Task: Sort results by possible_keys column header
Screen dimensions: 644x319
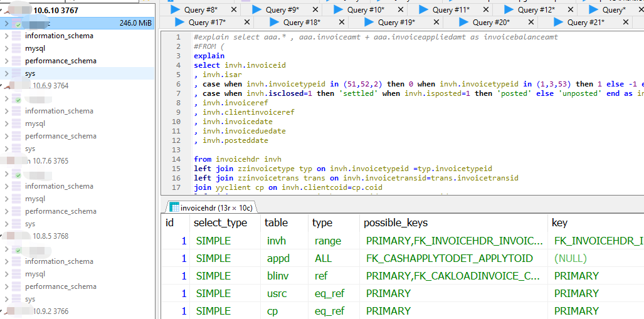Action: tap(396, 222)
